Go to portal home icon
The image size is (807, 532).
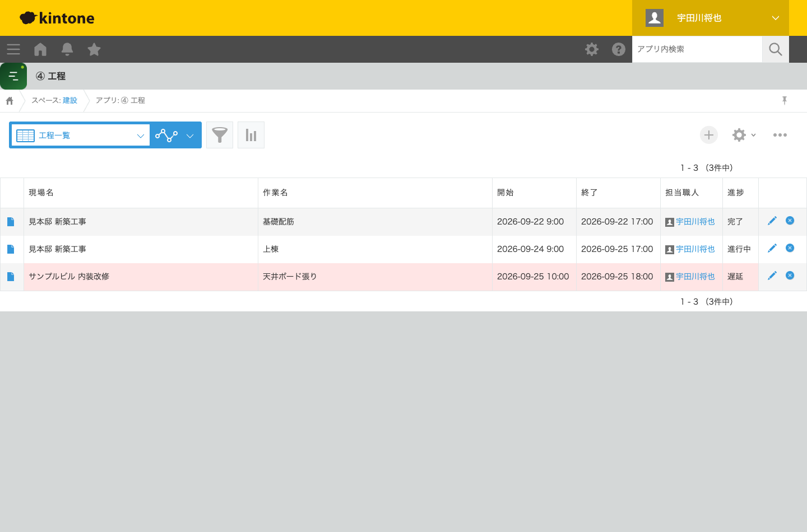40,49
